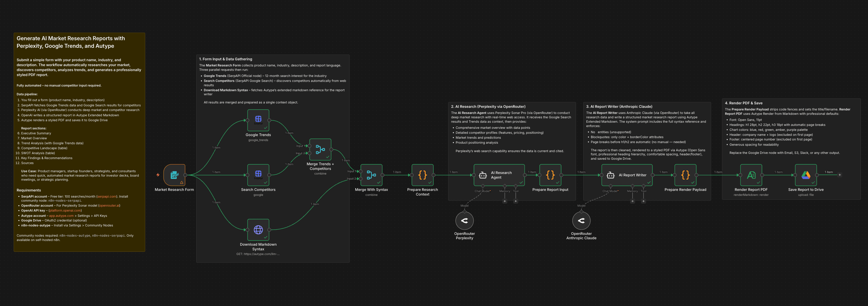The image size is (868, 306).
Task: Click the Render Report PDF Autype icon
Action: coord(751,175)
